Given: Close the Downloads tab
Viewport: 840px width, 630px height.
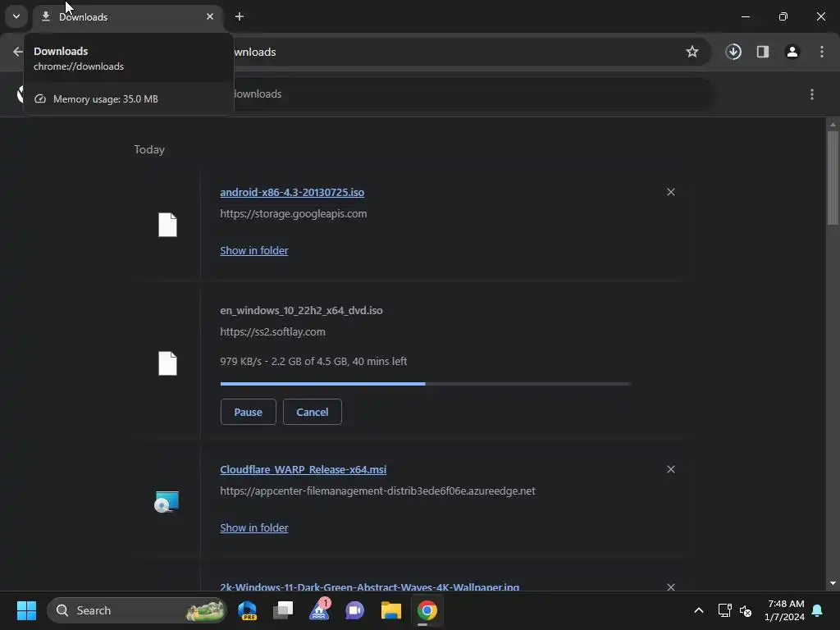Looking at the screenshot, I should point(210,16).
